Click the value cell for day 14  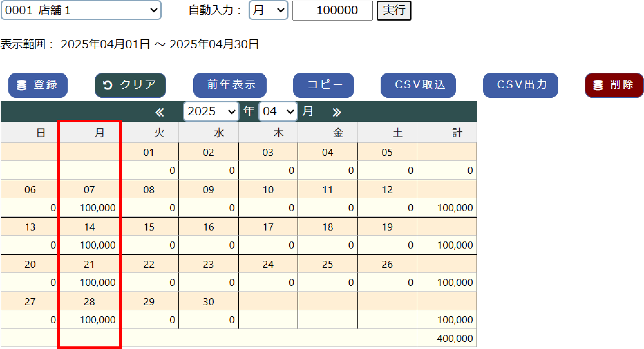90,245
